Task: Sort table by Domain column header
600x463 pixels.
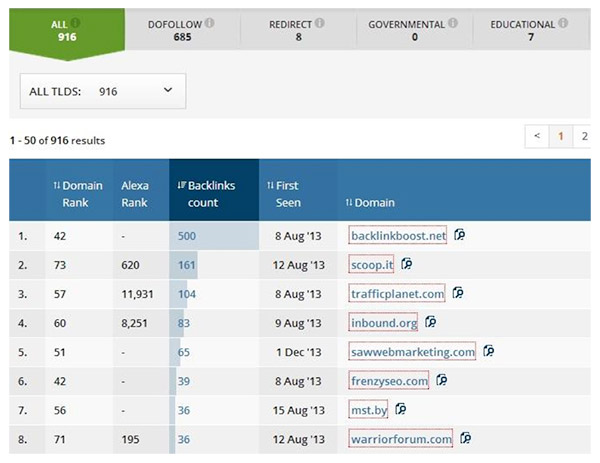Action: 370,202
